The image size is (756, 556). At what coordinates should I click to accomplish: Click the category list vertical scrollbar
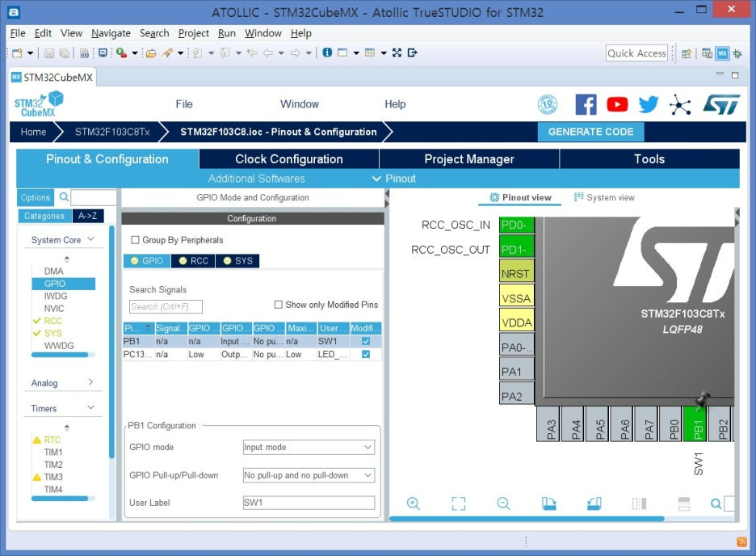111,341
